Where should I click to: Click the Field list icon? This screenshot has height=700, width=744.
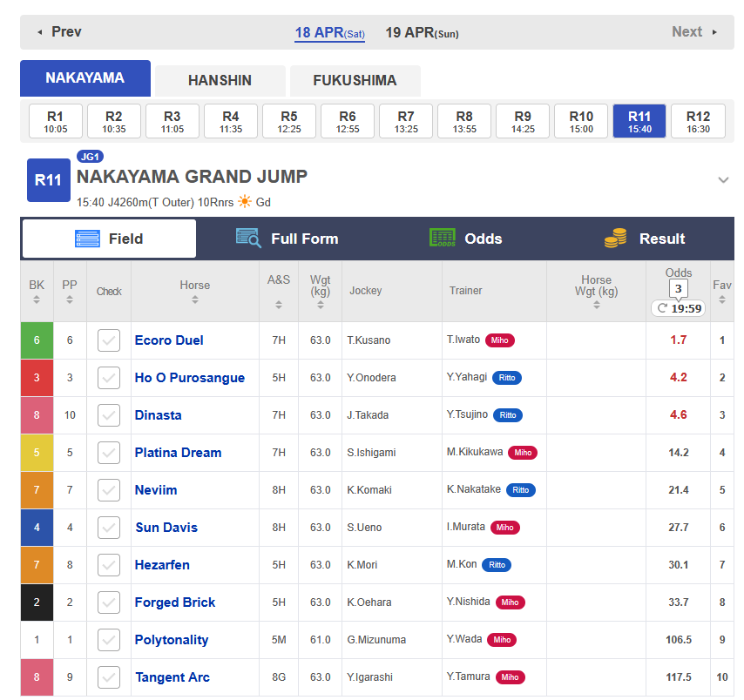coord(88,239)
